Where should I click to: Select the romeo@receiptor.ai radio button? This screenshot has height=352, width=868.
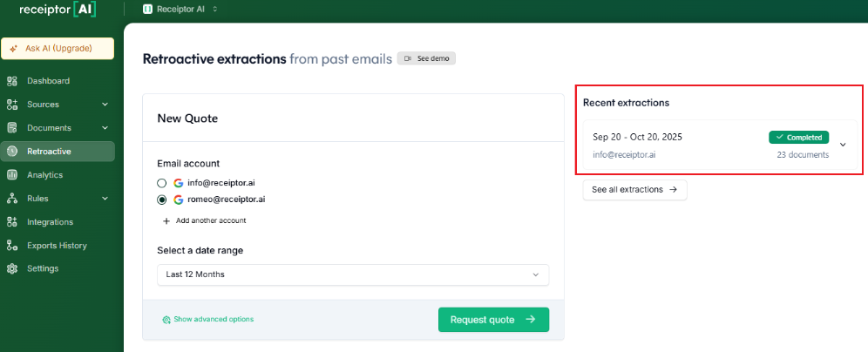[161, 200]
